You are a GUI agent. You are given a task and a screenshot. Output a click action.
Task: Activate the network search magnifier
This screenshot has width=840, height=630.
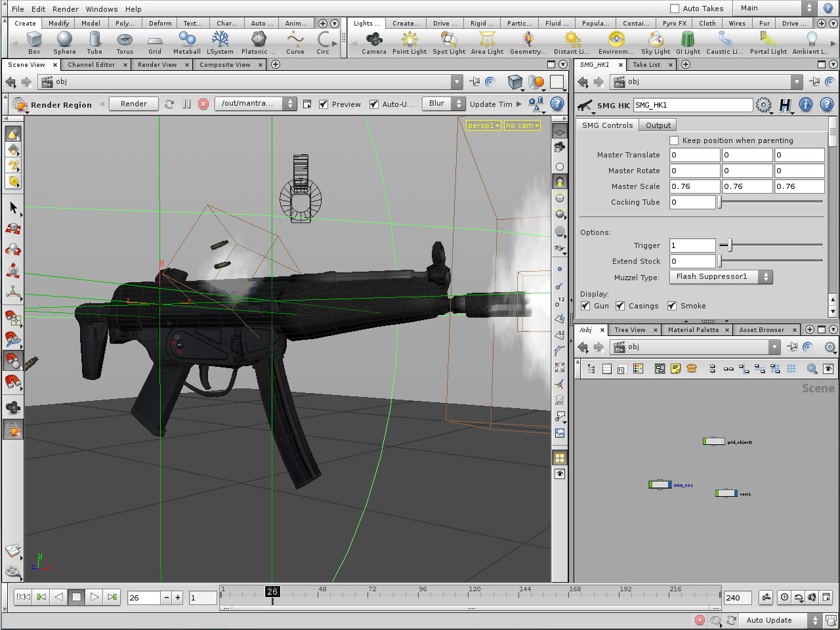(x=812, y=368)
